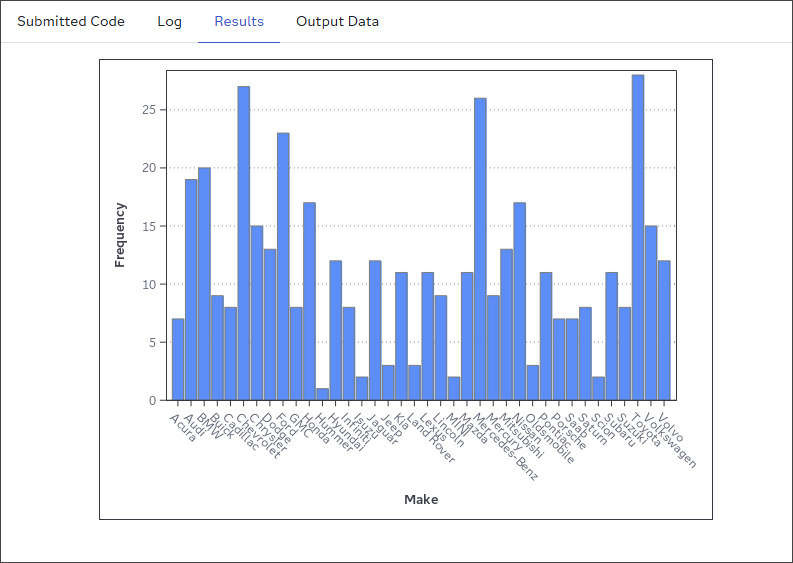Select the GMC bar
Image resolution: width=793 pixels, height=563 pixels.
point(296,354)
